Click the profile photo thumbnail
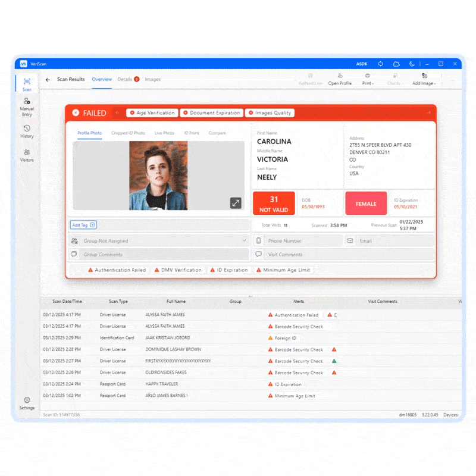 pos(158,176)
